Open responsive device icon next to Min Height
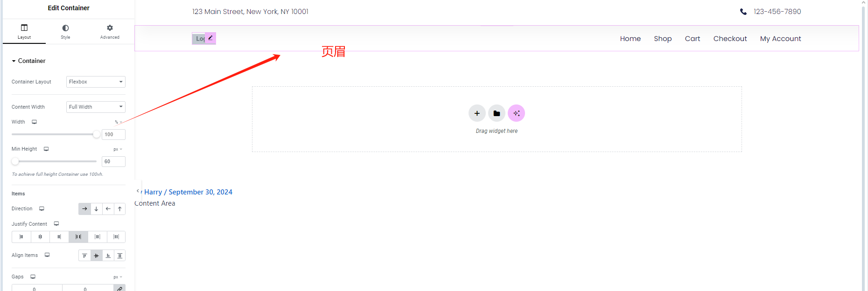Image resolution: width=868 pixels, height=291 pixels. (x=46, y=149)
